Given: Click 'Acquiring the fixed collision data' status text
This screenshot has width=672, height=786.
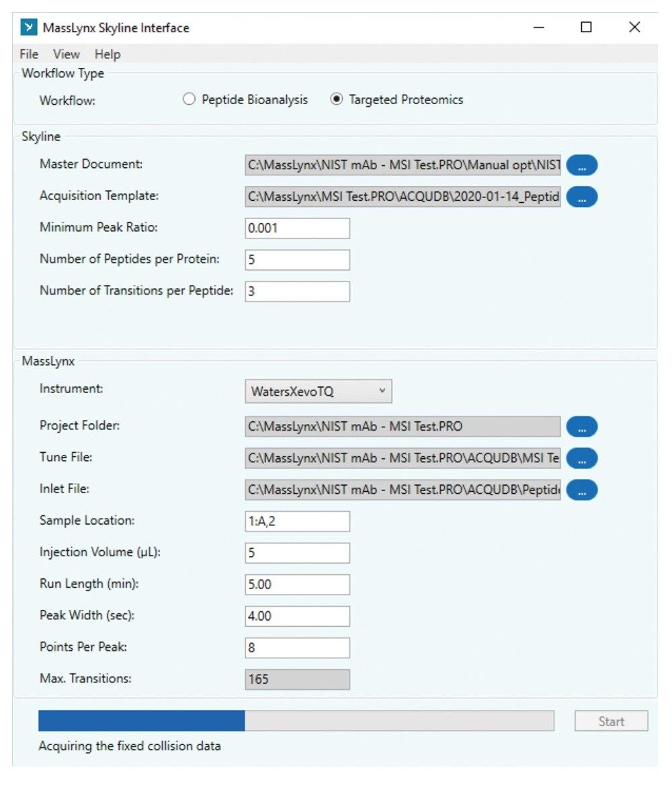Looking at the screenshot, I should (130, 746).
